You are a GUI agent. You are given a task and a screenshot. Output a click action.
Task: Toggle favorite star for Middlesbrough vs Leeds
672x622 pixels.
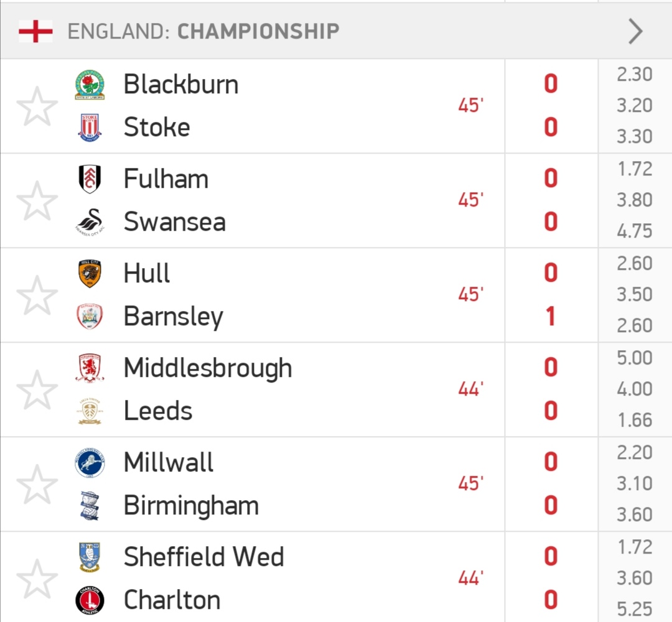[37, 390]
